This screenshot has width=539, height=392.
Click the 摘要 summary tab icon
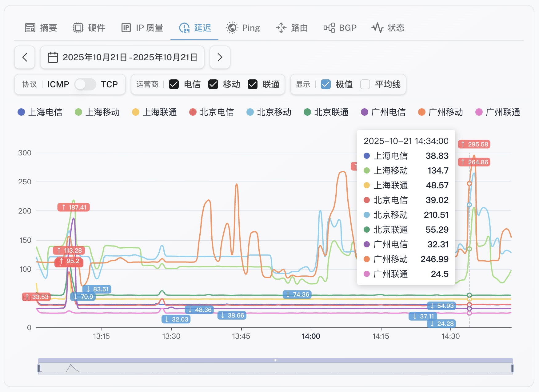click(30, 28)
